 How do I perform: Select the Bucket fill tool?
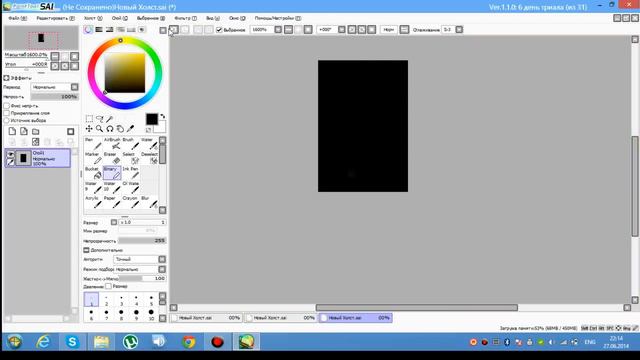[x=93, y=173]
